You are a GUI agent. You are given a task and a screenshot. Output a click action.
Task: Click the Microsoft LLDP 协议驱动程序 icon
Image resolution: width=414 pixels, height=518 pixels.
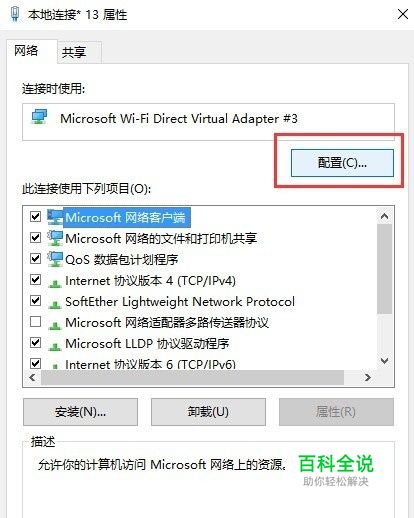click(55, 346)
